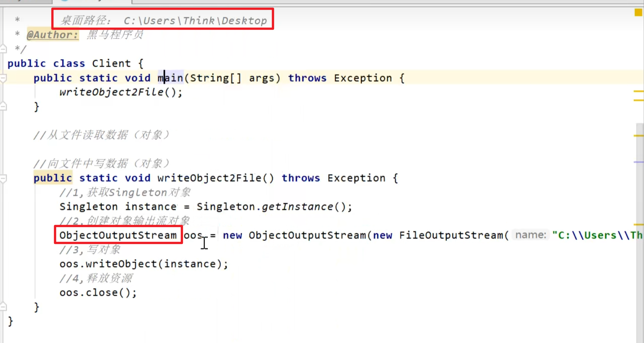Image resolution: width=644 pixels, height=343 pixels.
Task: Click String[] args parameter in main signature
Action: tap(232, 78)
